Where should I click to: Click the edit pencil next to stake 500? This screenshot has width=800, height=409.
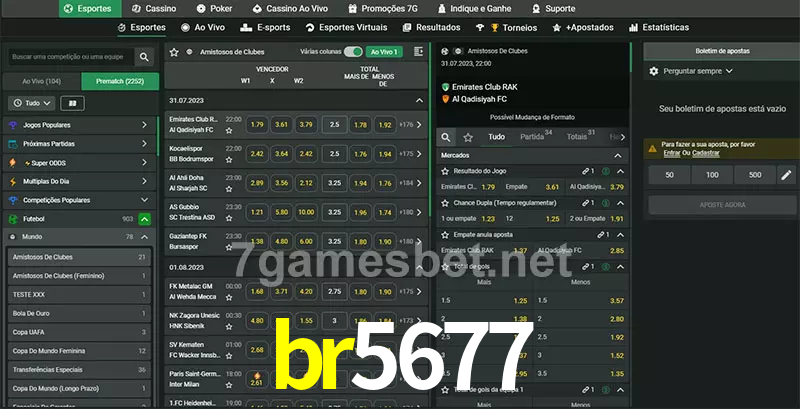[786, 175]
